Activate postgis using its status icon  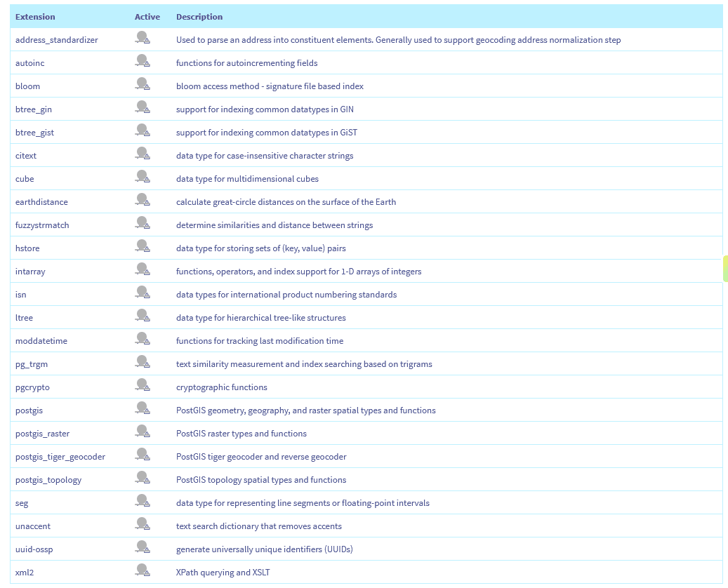pos(143,408)
